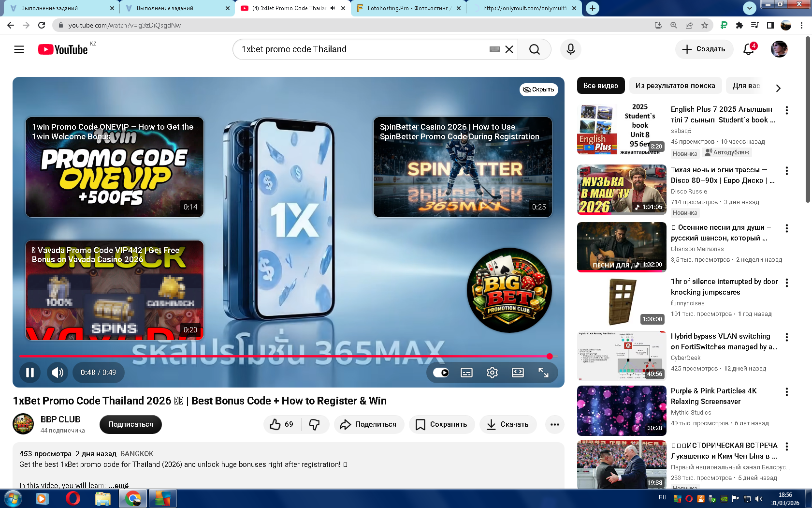This screenshot has width=812, height=508.
Task: Open the BBP CLUB channel avatar
Action: tap(23, 424)
